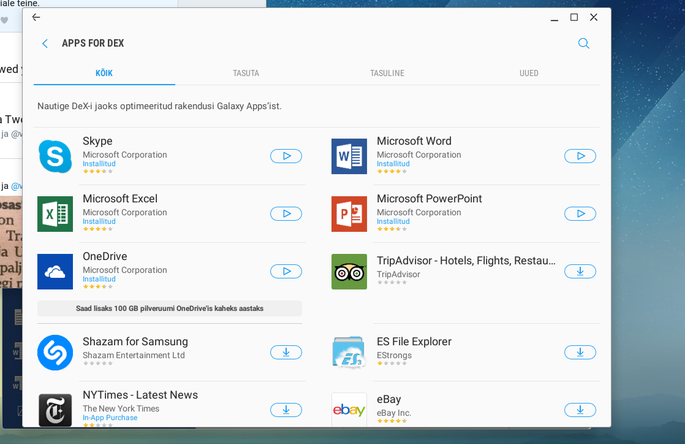Launch Microsoft Excel with its play button

click(x=286, y=214)
